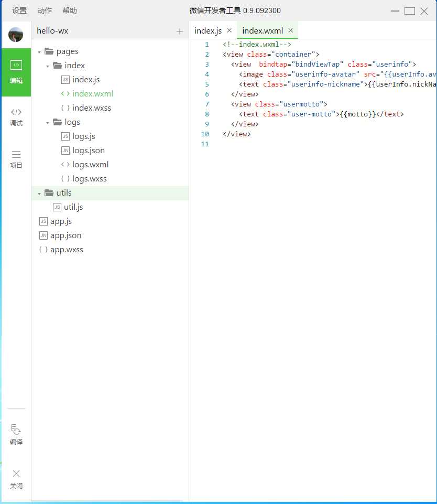Click the user avatar picture

[x=16, y=35]
